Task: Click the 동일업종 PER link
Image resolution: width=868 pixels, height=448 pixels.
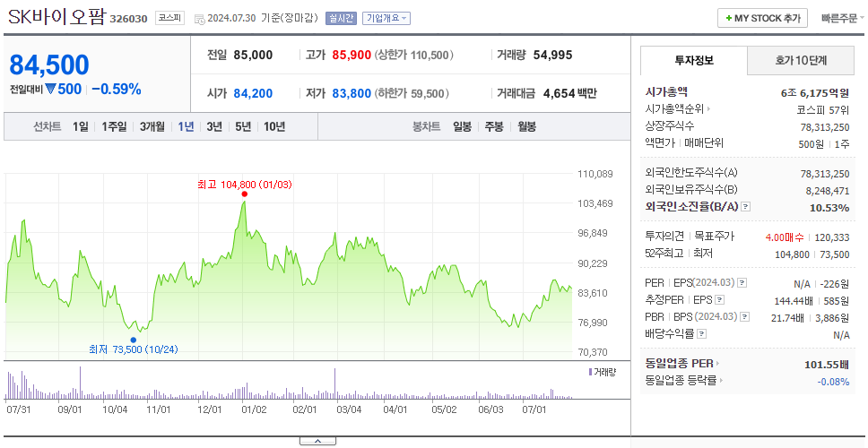Action: (x=679, y=364)
